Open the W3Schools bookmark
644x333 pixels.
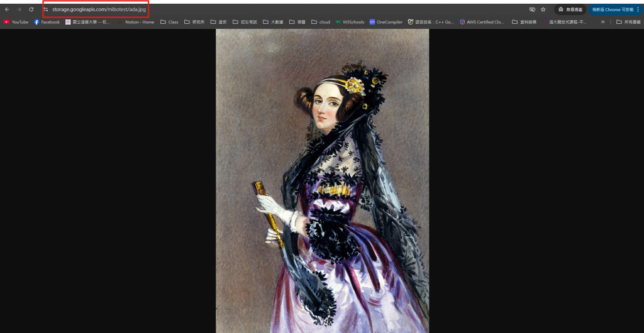click(350, 22)
